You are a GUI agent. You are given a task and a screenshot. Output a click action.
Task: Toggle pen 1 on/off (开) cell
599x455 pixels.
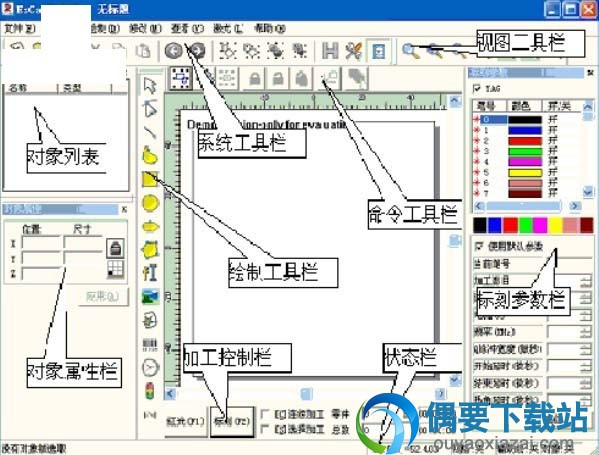[x=553, y=130]
